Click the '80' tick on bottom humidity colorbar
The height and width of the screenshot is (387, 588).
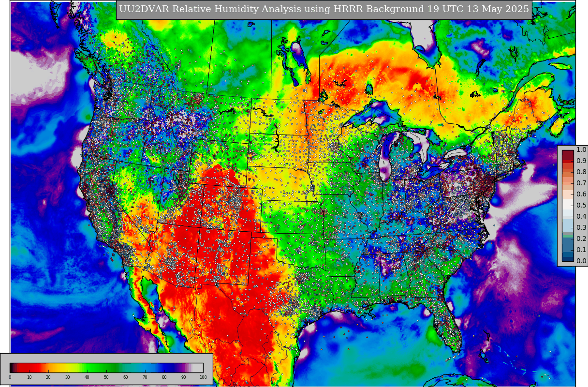pyautogui.click(x=164, y=377)
